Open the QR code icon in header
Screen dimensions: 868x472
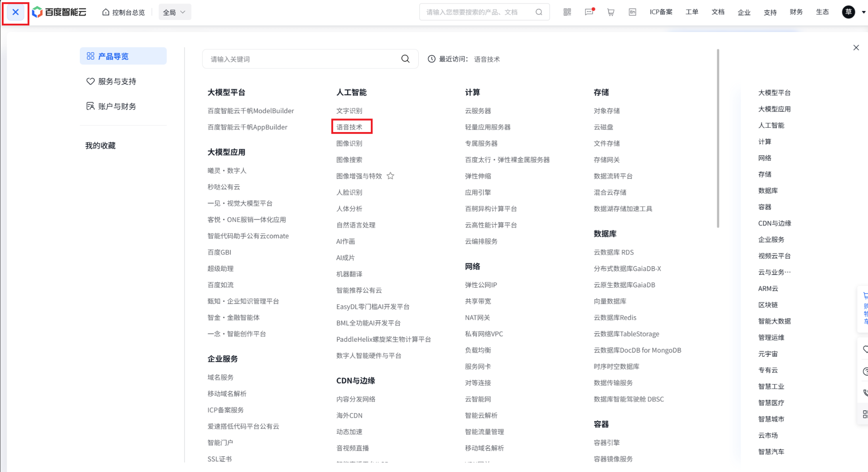coord(567,12)
